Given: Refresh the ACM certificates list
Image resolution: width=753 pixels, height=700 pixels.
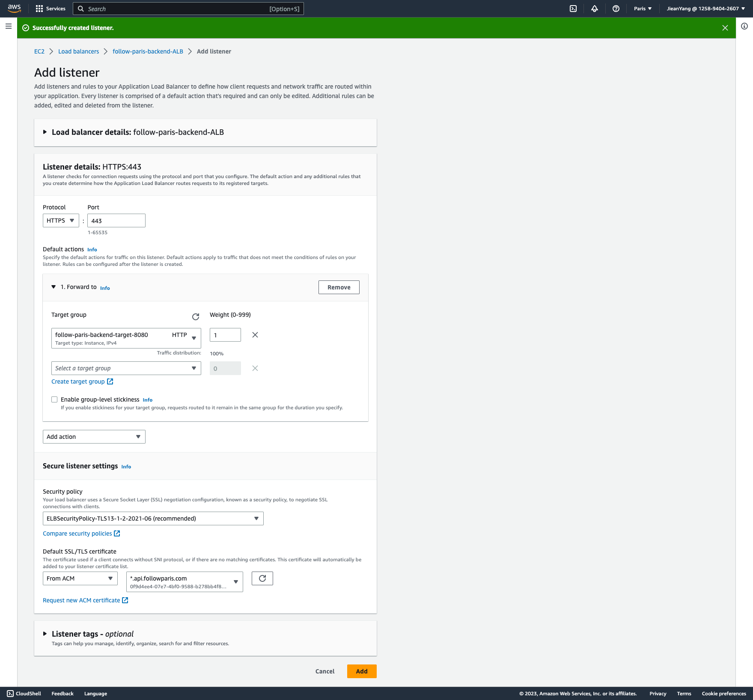Looking at the screenshot, I should [262, 578].
